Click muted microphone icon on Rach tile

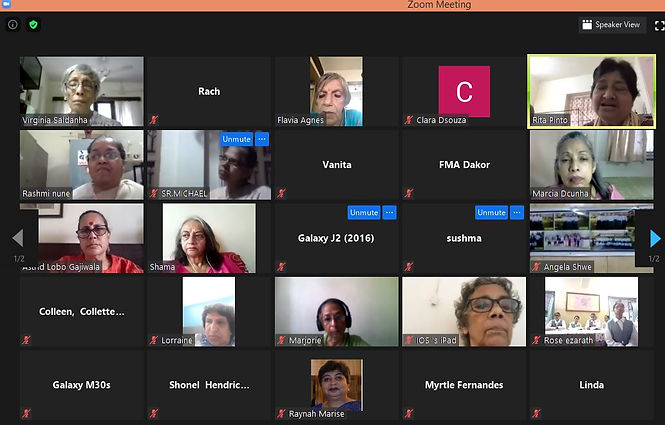pyautogui.click(x=154, y=120)
